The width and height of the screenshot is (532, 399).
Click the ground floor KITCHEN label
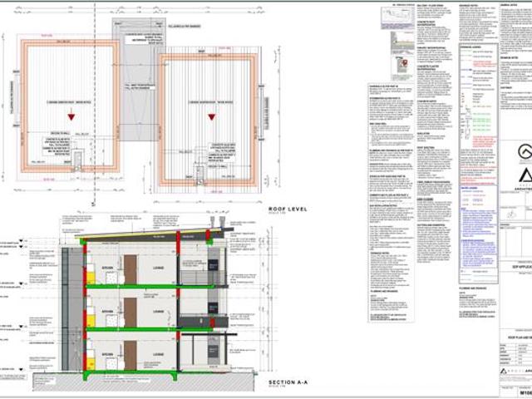coord(107,354)
